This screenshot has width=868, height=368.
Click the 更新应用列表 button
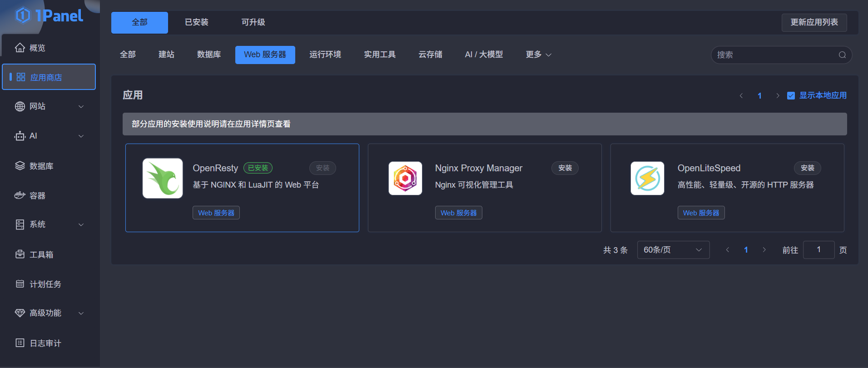(x=814, y=22)
